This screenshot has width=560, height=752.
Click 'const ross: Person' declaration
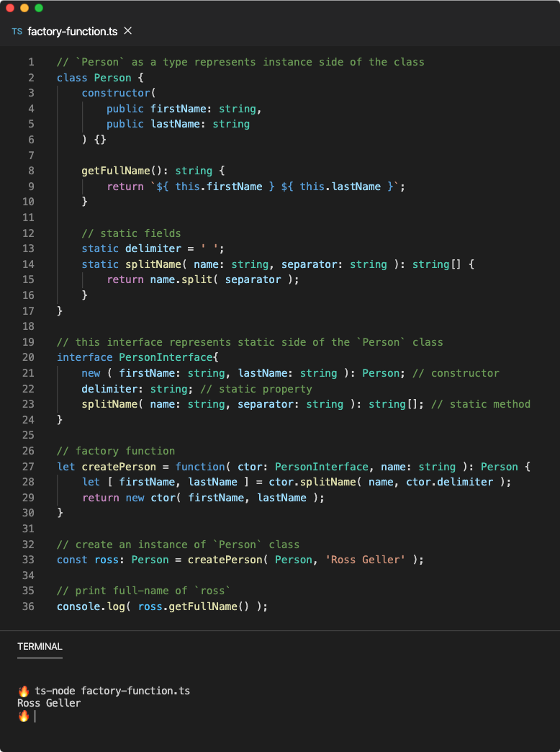[x=113, y=560]
